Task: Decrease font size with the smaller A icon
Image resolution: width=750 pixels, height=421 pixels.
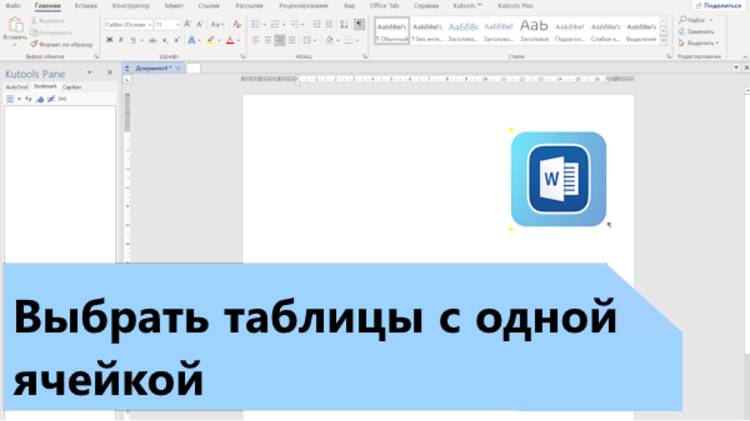Action: pyautogui.click(x=200, y=24)
